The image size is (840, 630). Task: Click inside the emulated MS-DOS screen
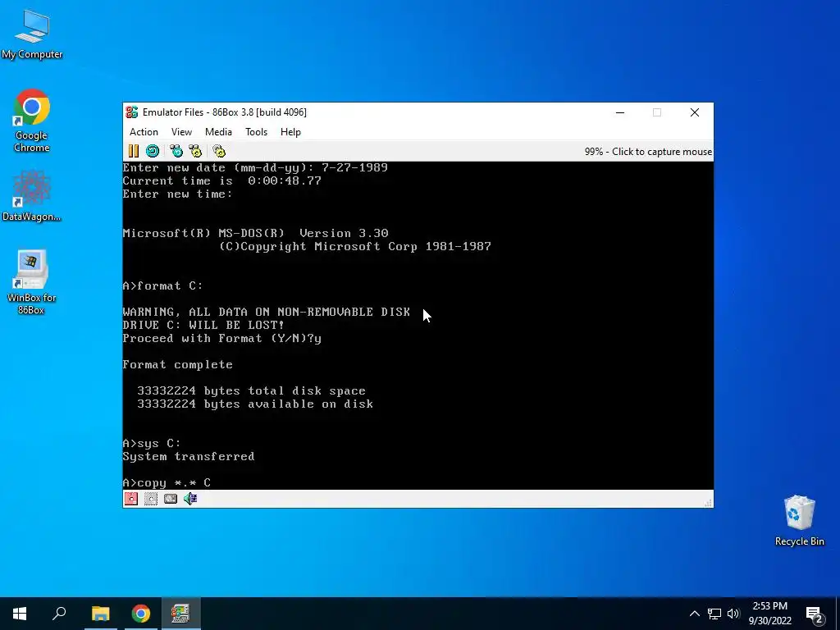[418, 325]
